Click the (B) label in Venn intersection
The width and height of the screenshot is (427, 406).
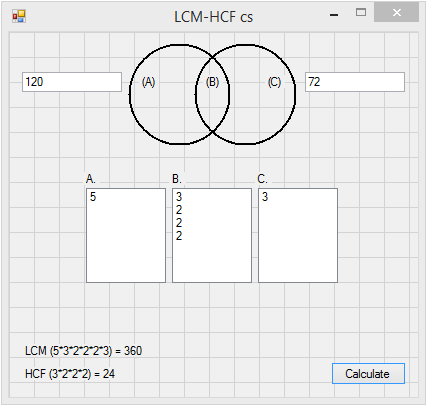212,82
